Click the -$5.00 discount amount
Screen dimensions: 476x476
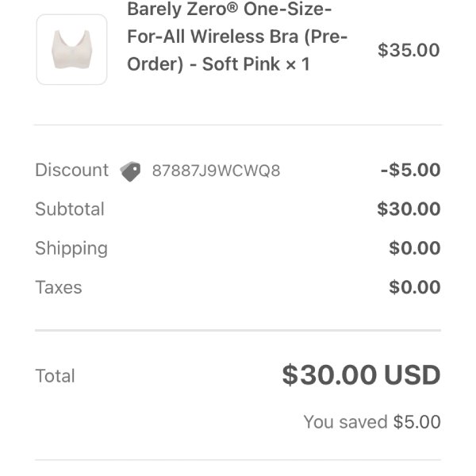click(410, 170)
